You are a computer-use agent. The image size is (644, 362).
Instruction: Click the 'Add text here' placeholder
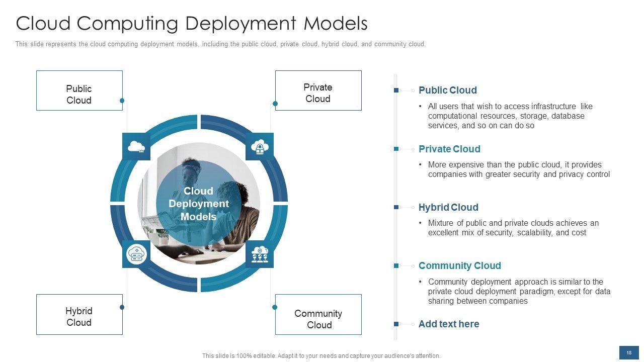(x=448, y=324)
